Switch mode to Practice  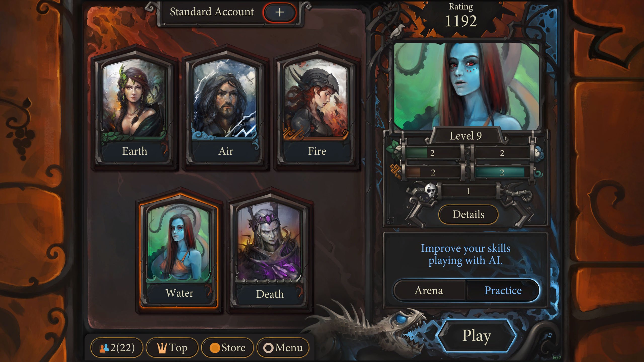click(503, 290)
